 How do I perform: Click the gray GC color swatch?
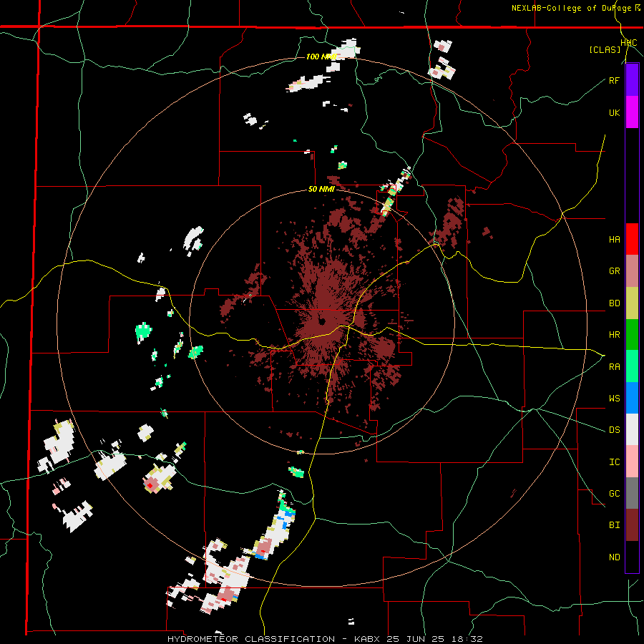coord(632,493)
